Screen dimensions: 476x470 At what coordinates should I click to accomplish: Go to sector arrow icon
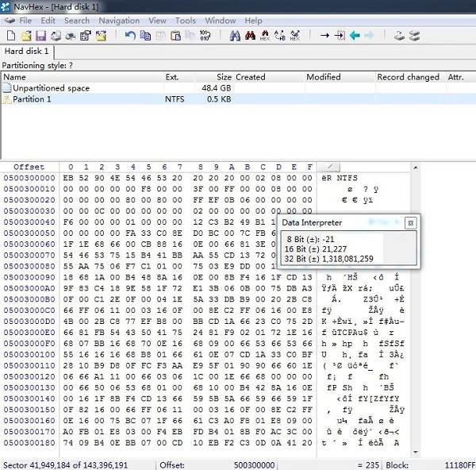(x=340, y=36)
